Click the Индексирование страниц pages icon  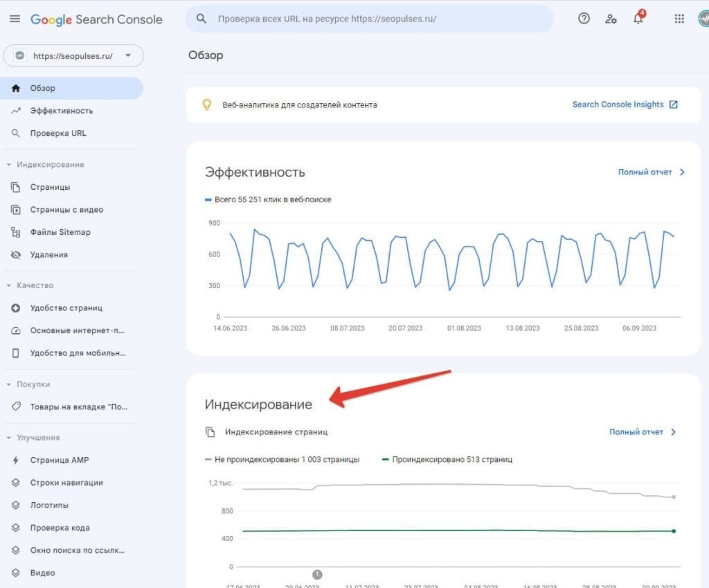tap(210, 432)
